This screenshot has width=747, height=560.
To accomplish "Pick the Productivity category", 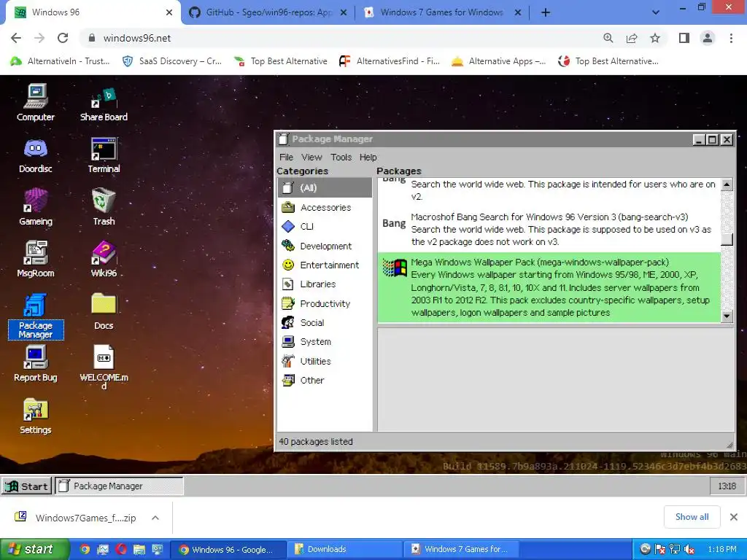I will pos(325,303).
